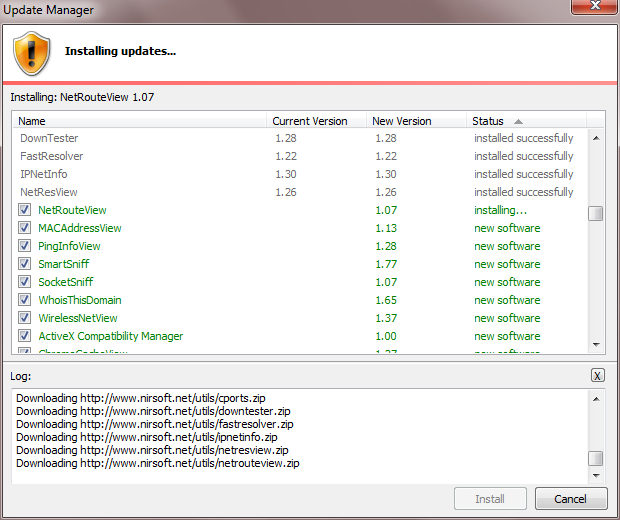This screenshot has height=520, width=620.
Task: Select the IPNetInfo row
Action: coord(300,174)
